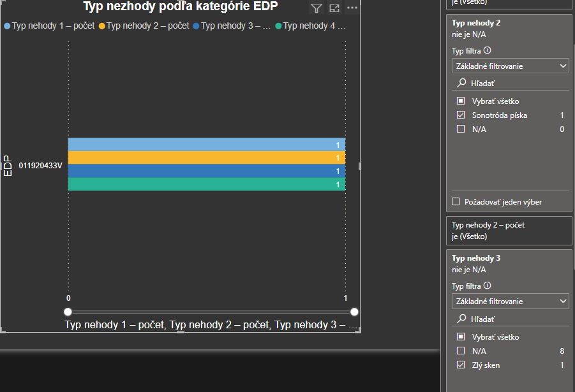Activate focus mode icon on chart
575x392 pixels.
(x=334, y=8)
